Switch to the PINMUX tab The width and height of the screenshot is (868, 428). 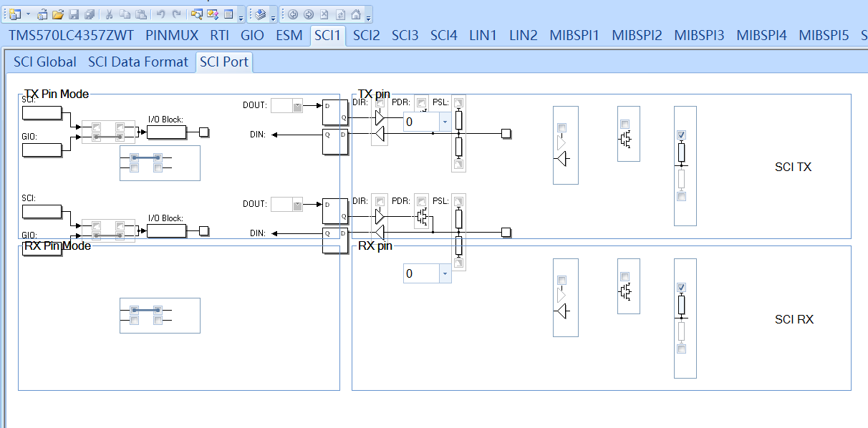click(x=172, y=35)
